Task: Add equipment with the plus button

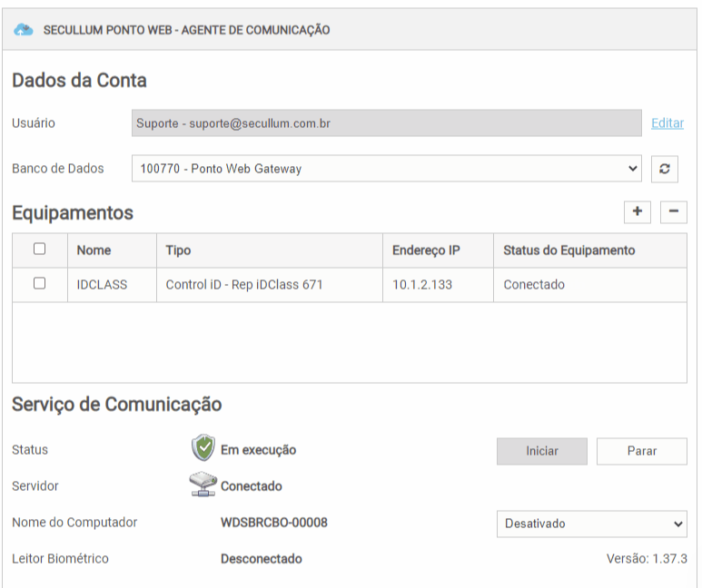Action: point(638,212)
